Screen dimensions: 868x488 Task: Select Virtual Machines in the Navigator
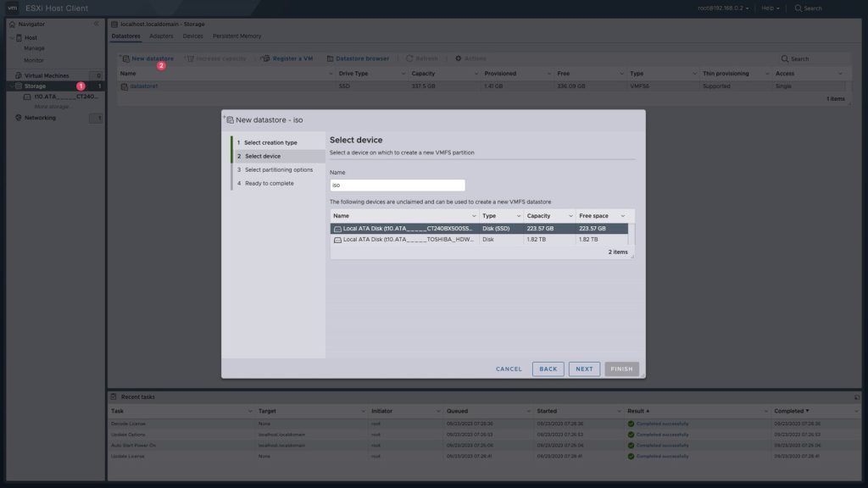tap(47, 75)
